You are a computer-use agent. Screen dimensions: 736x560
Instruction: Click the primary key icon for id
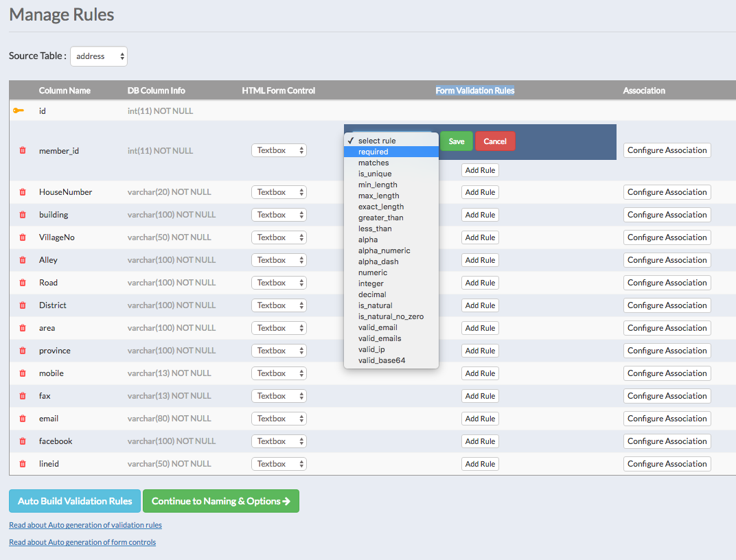click(x=19, y=110)
